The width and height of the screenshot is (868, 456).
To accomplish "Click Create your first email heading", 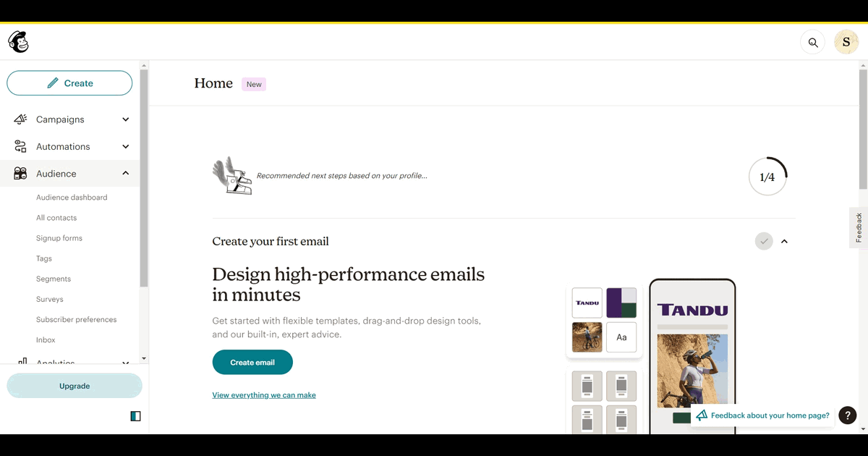I will (271, 241).
